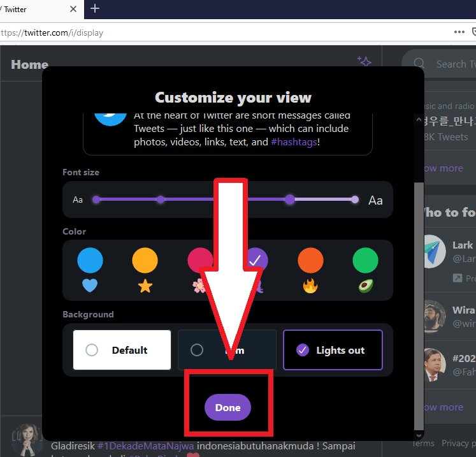Set font size to largest slider point
476x457 pixels.
355,199
